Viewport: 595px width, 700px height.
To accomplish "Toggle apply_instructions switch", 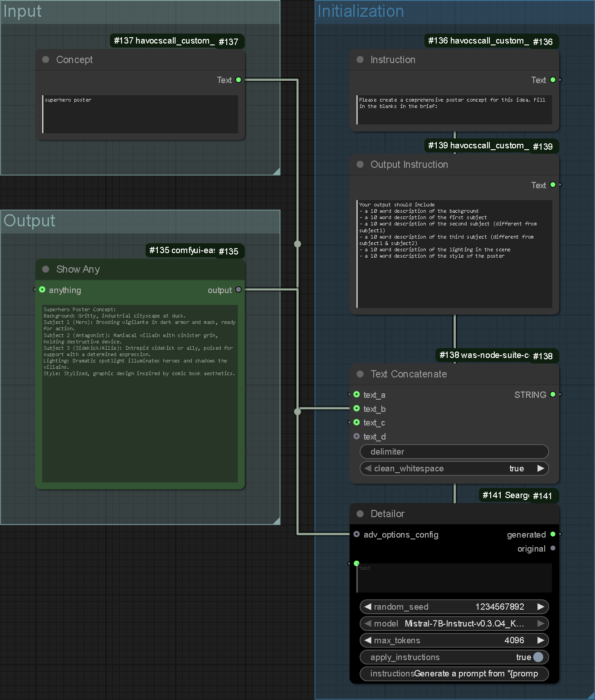I will pyautogui.click(x=538, y=657).
